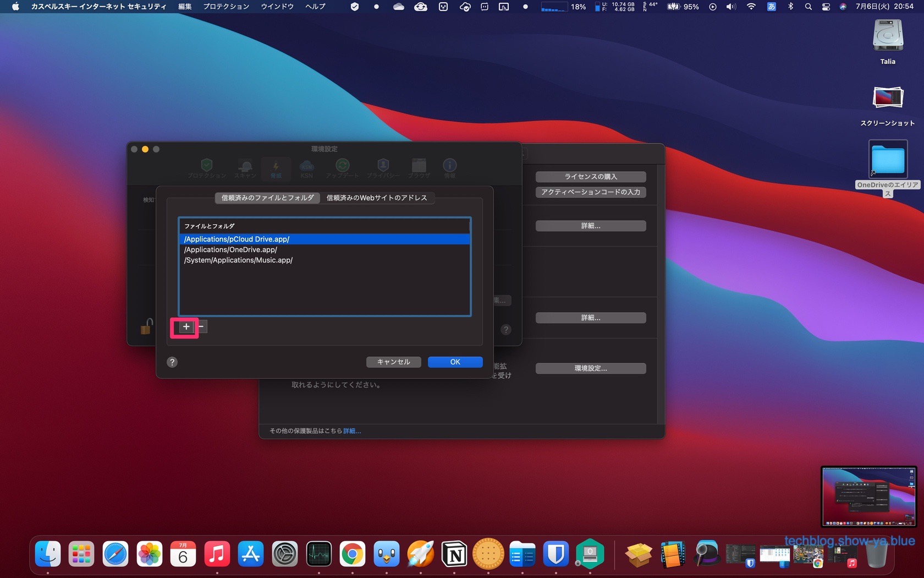Viewport: 924px width, 578px height.
Task: Select 信頼済みのファイルとフォルダ tab
Action: pos(267,198)
